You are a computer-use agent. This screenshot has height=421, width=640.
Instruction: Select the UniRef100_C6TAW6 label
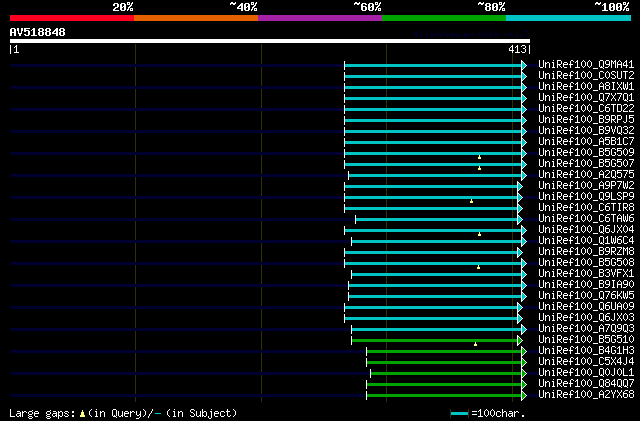[x=586, y=219]
